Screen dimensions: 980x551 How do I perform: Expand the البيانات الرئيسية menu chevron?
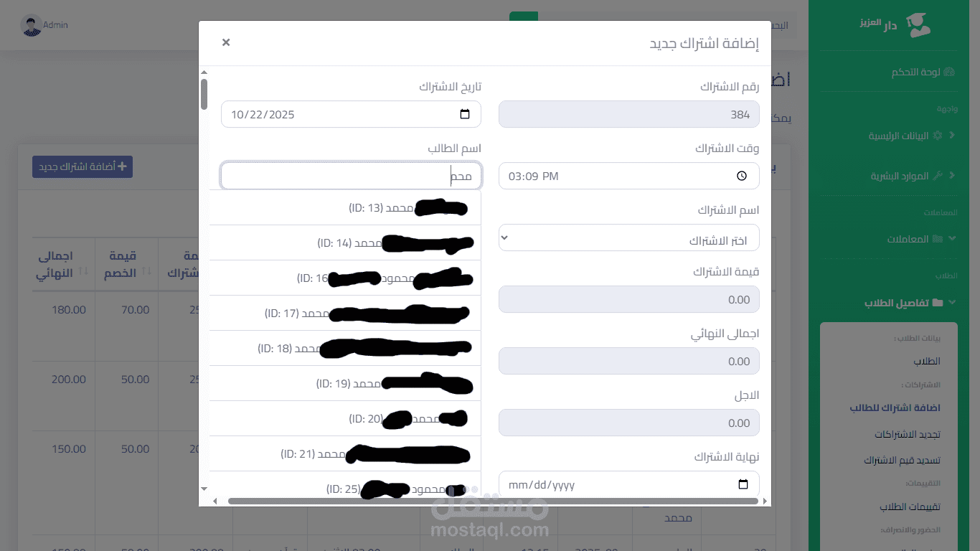click(952, 136)
